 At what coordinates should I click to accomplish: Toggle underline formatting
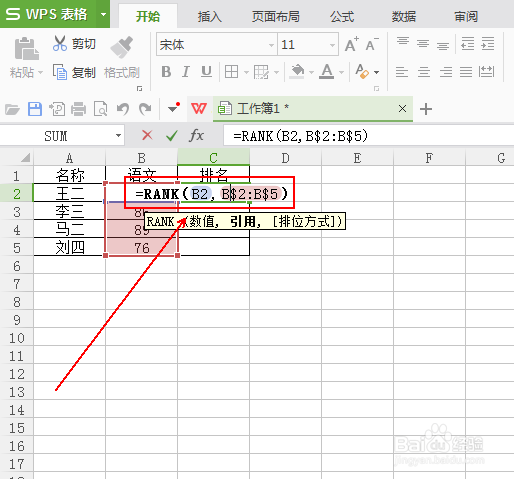(x=206, y=72)
